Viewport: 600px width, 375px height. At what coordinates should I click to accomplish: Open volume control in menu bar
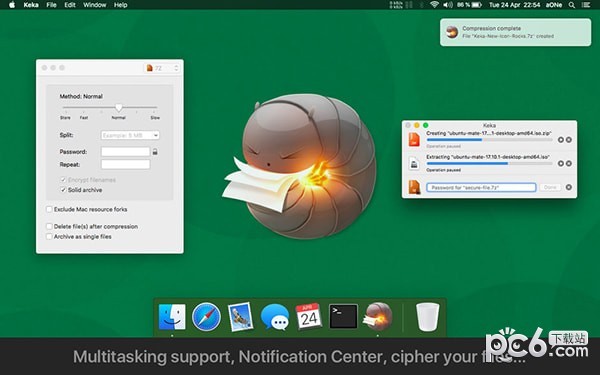[448, 5]
